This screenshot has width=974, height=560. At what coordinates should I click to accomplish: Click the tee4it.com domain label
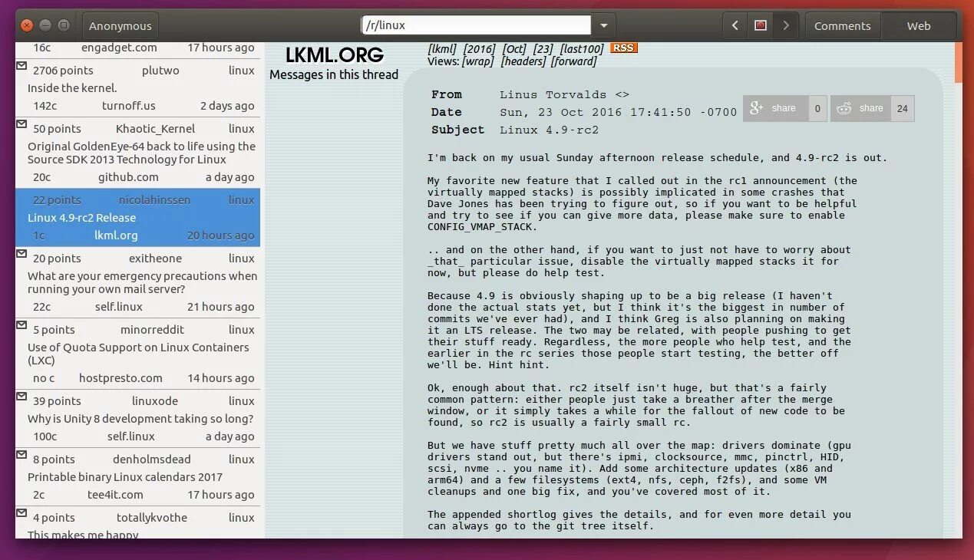(x=115, y=495)
